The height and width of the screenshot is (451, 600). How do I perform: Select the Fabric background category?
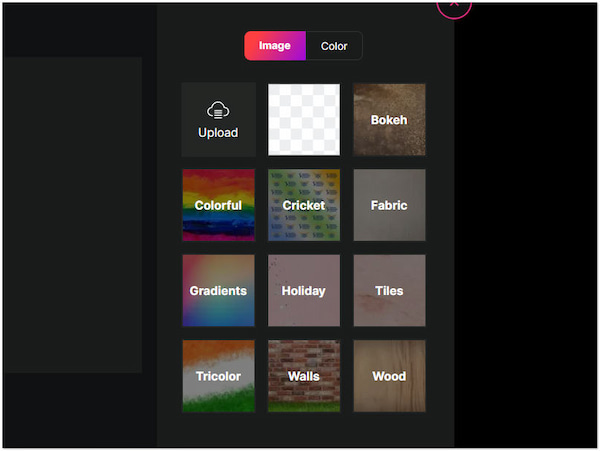click(x=389, y=205)
